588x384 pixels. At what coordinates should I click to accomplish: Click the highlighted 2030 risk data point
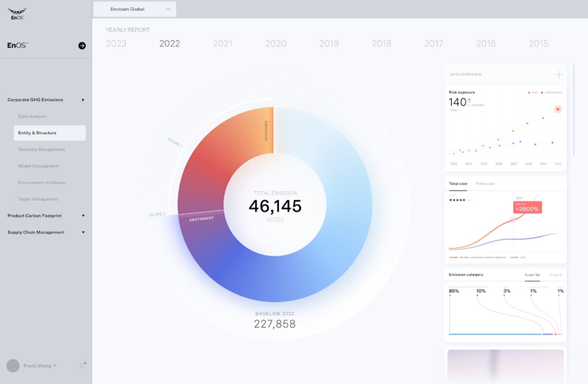coord(557,109)
